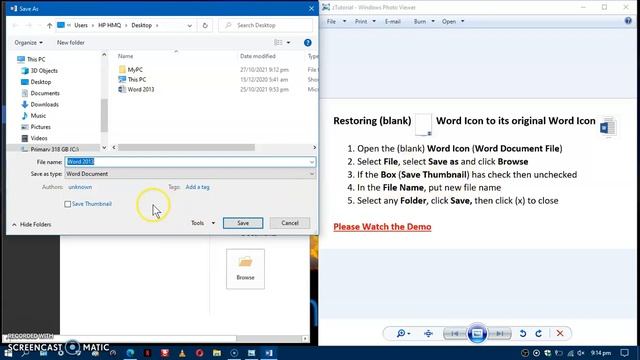This screenshot has width=640, height=360.
Task: Select the MyPC folder
Action: click(135, 70)
